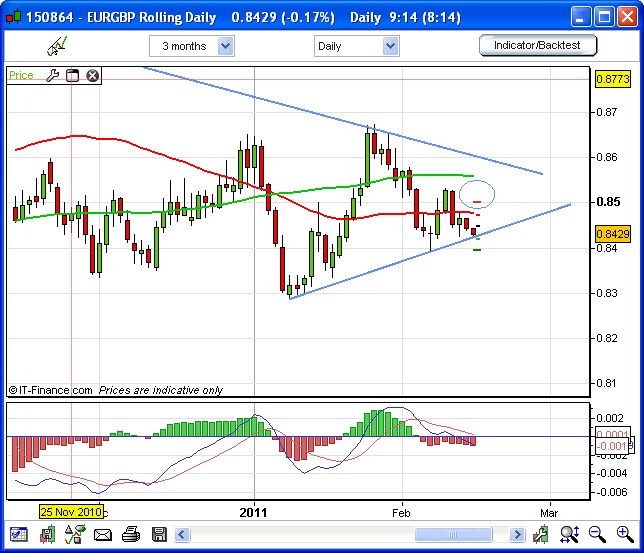This screenshot has height=553, width=644.
Task: Click the scroll right arrow button
Action: tap(518, 535)
